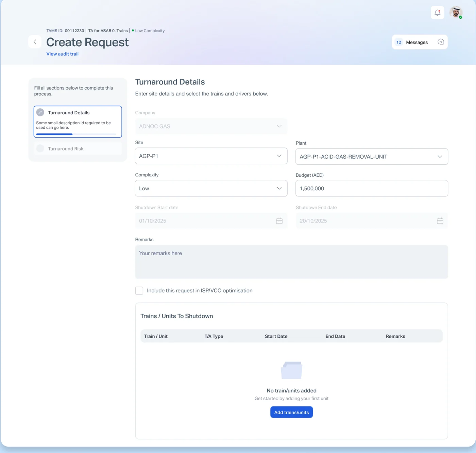Screen dimensions: 476x453
Task: Select the Turnaround Details step
Action: 78,122
